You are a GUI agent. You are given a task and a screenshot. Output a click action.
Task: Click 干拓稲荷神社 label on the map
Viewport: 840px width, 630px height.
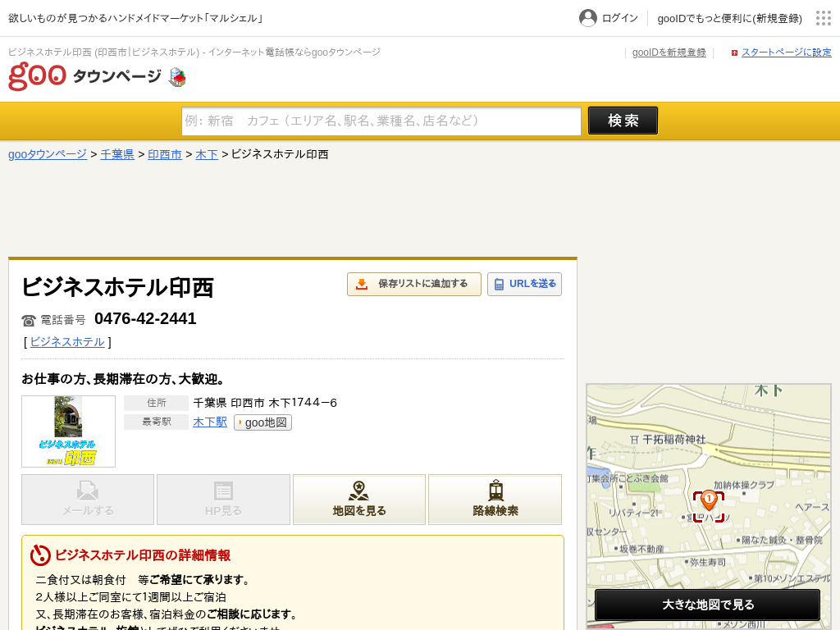coord(674,440)
